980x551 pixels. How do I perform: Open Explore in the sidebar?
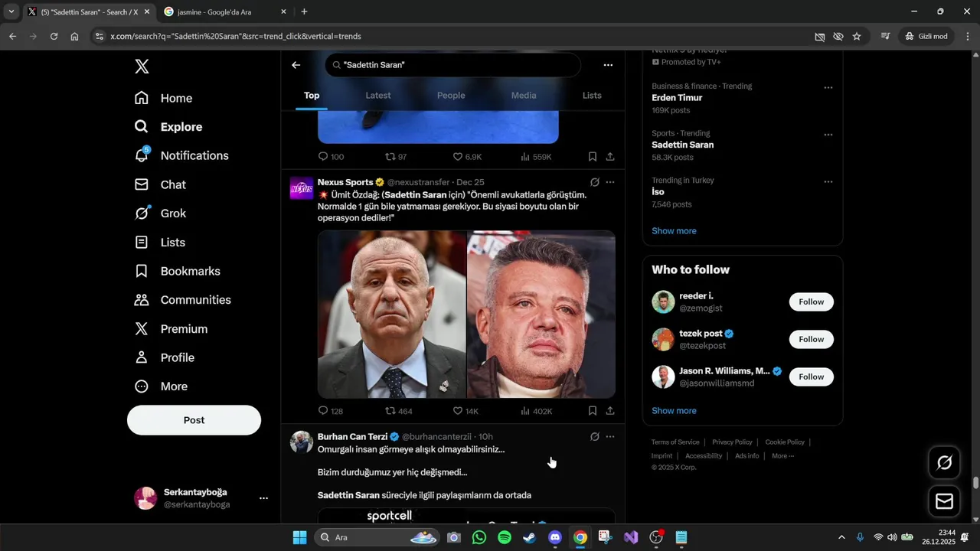168,127
